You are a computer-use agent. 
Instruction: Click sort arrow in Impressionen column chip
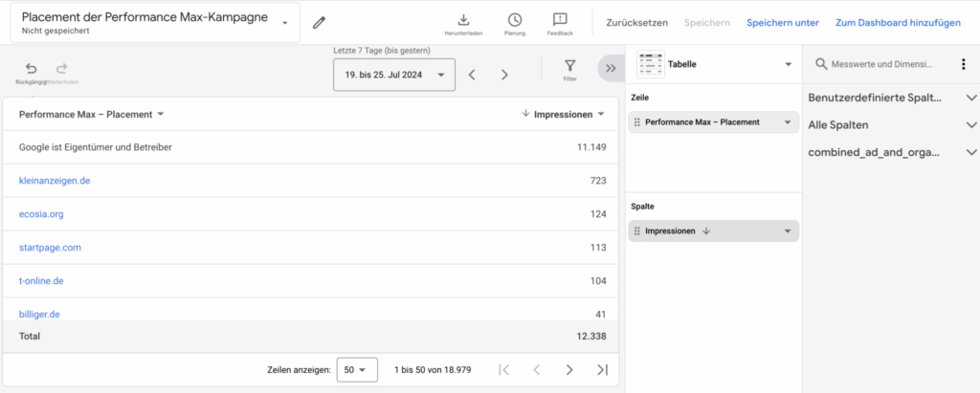pyautogui.click(x=706, y=230)
